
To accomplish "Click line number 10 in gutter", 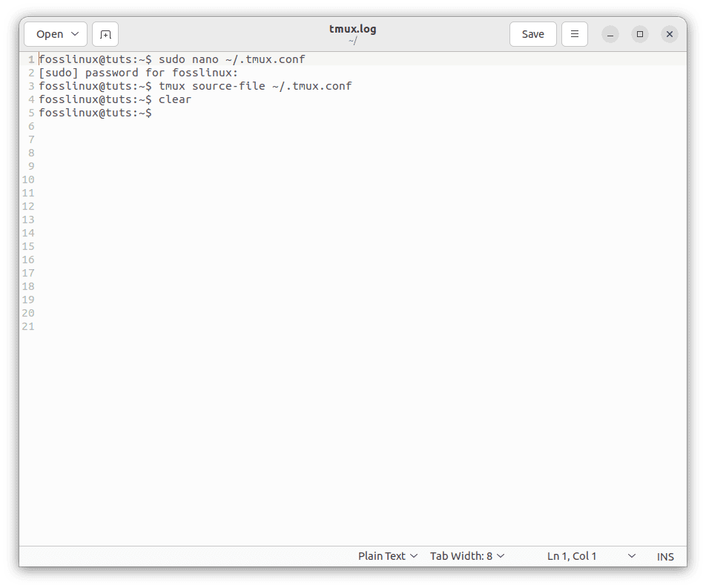I will click(x=28, y=179).
